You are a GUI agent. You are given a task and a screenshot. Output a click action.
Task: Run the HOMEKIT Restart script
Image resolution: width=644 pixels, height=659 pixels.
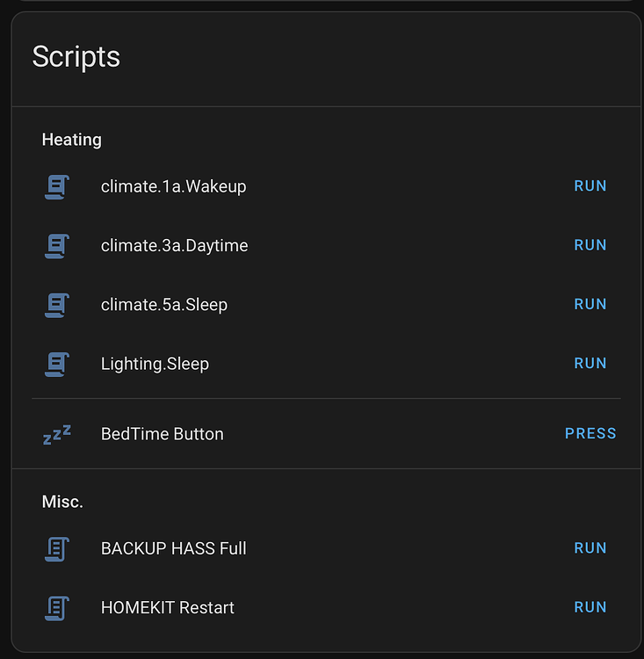pos(590,607)
